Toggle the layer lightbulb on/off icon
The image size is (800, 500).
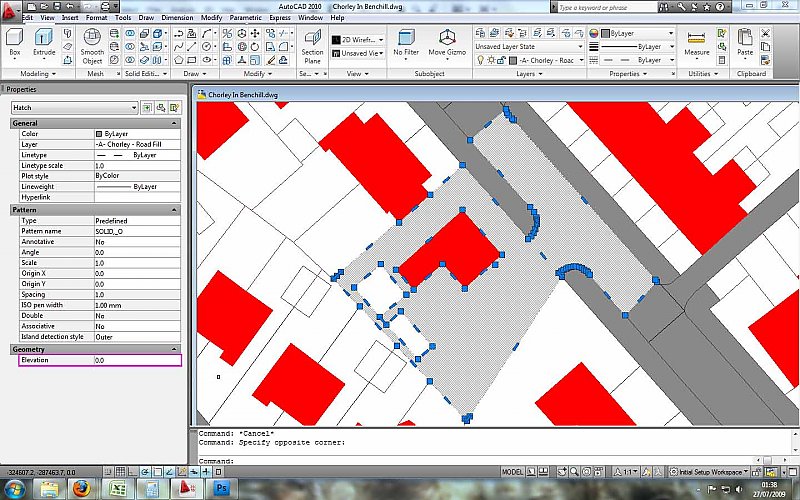pyautogui.click(x=480, y=60)
